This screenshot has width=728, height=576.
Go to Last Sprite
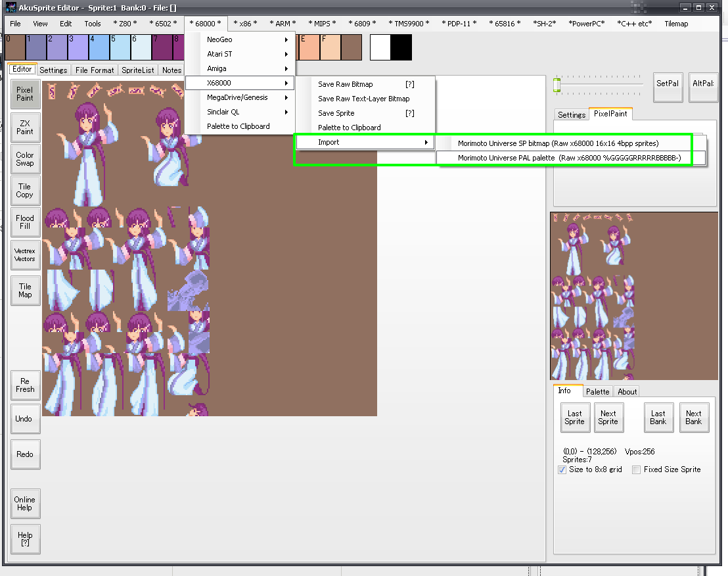(x=575, y=418)
